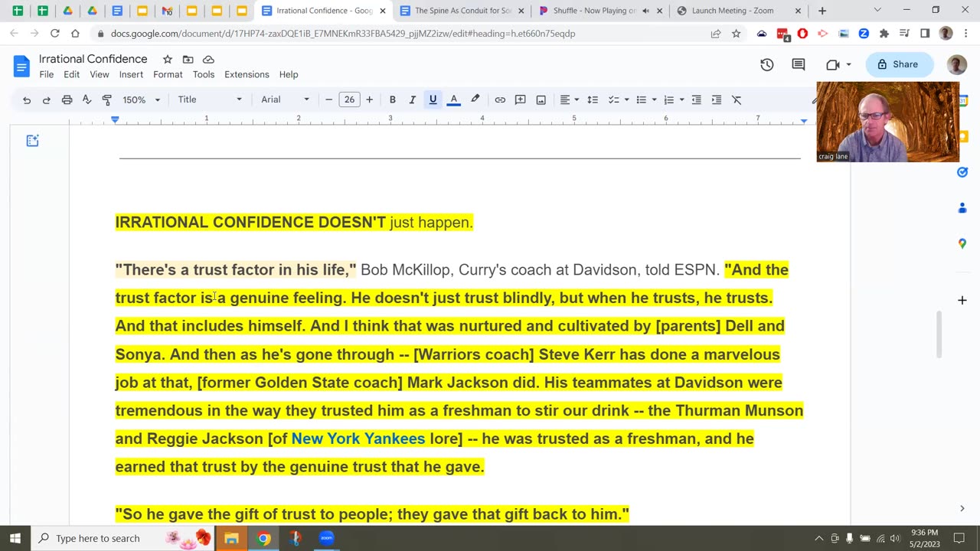980x551 pixels.
Task: Decrease the font size
Action: 329,99
